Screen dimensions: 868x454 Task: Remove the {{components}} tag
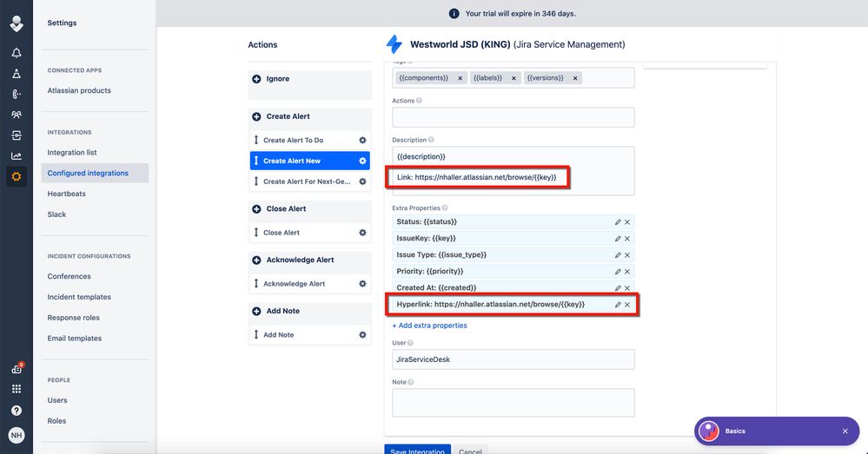460,78
